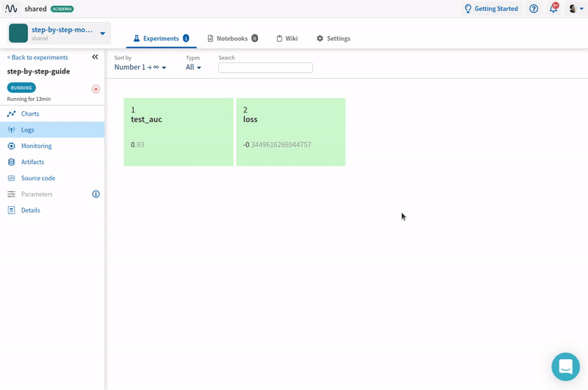The width and height of the screenshot is (588, 390).
Task: Click the test_auc value 0.93
Action: tap(137, 144)
